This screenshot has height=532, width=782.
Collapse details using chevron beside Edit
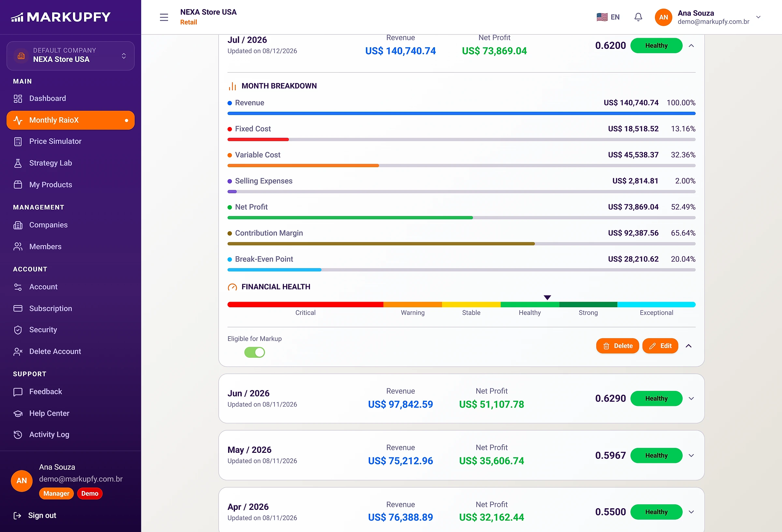(688, 346)
